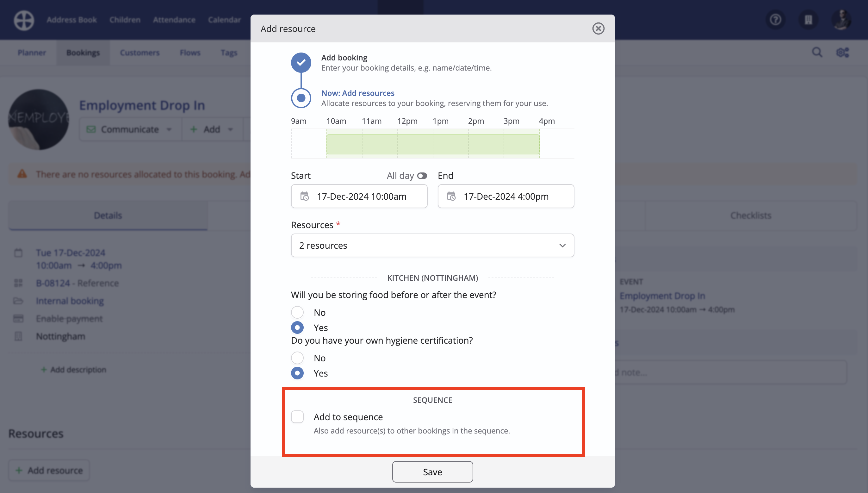
Task: Click the Enable payment link
Action: click(69, 318)
